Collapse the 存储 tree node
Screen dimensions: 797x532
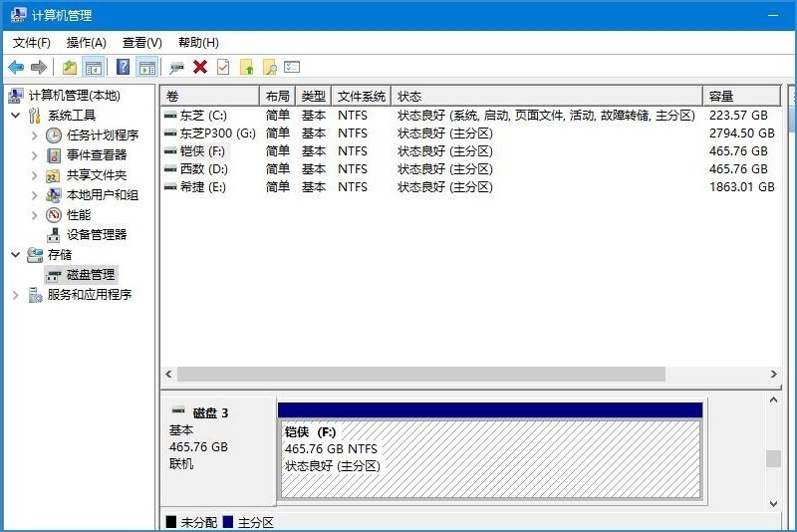click(x=16, y=255)
